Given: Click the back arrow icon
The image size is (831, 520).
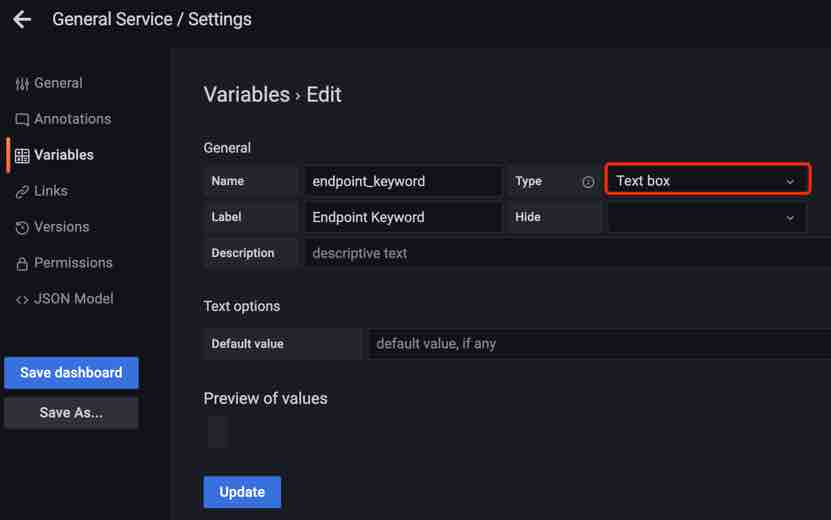Looking at the screenshot, I should [x=22, y=19].
